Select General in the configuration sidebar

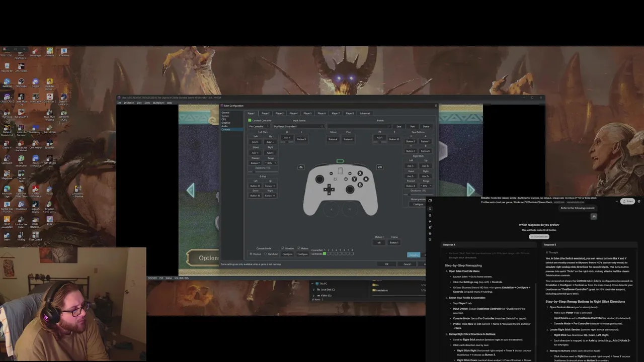pyautogui.click(x=225, y=113)
